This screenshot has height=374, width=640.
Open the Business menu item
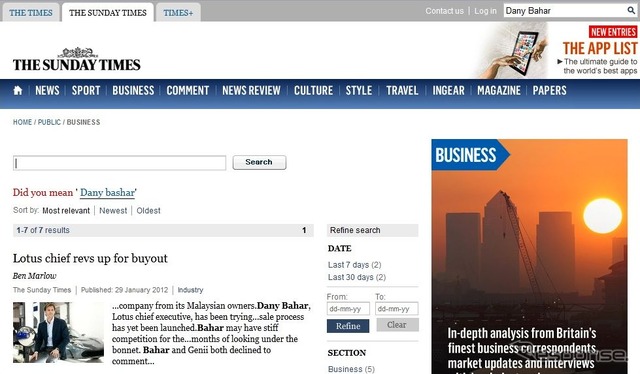point(133,90)
